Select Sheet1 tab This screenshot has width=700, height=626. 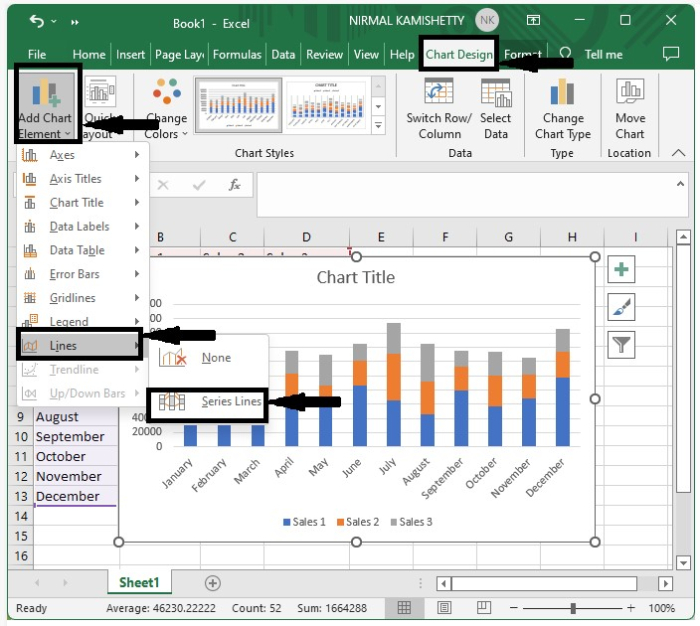coord(139,582)
